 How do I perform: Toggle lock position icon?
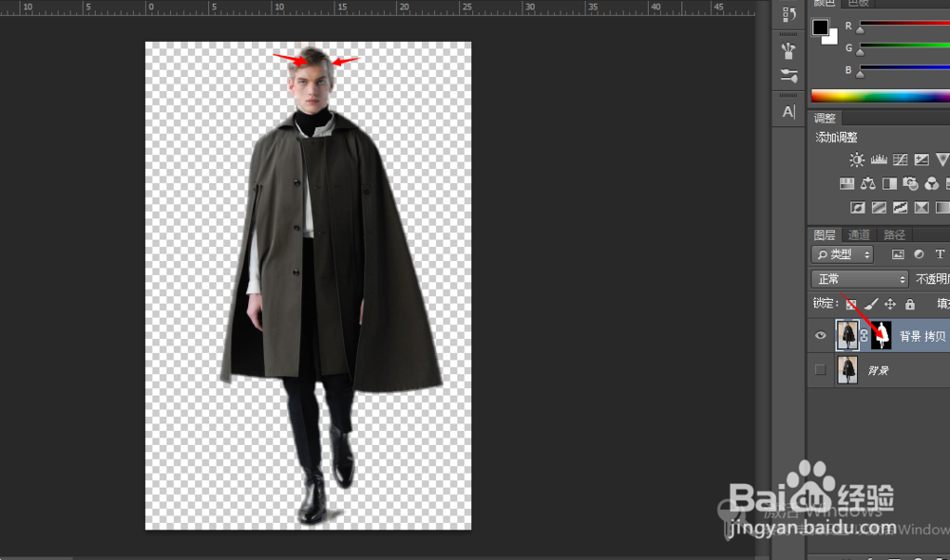(890, 304)
